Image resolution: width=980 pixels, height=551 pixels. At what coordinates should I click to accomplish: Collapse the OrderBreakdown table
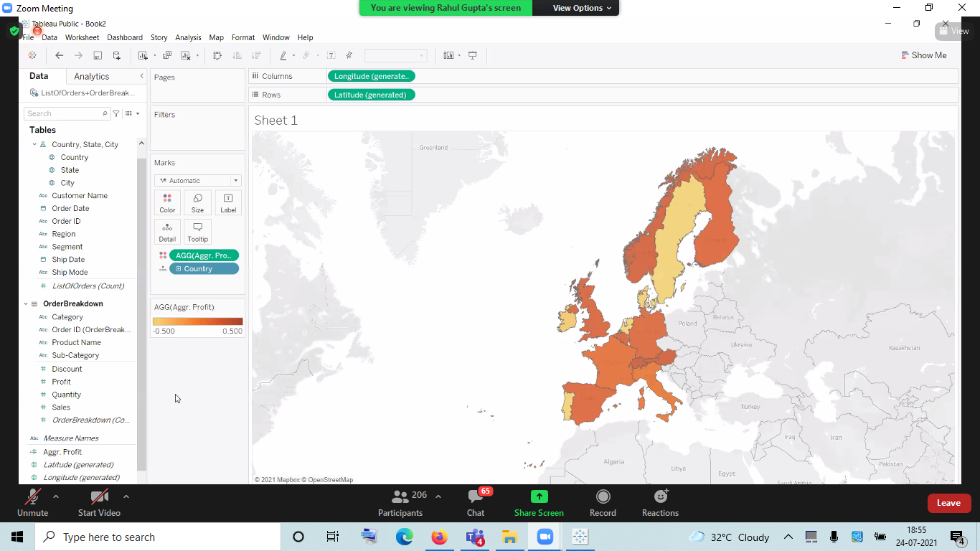point(26,303)
